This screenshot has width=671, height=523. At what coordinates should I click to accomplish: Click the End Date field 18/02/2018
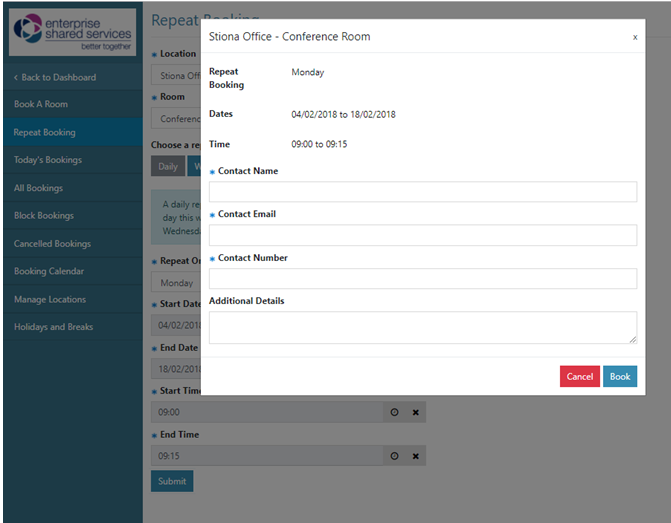pos(176,369)
